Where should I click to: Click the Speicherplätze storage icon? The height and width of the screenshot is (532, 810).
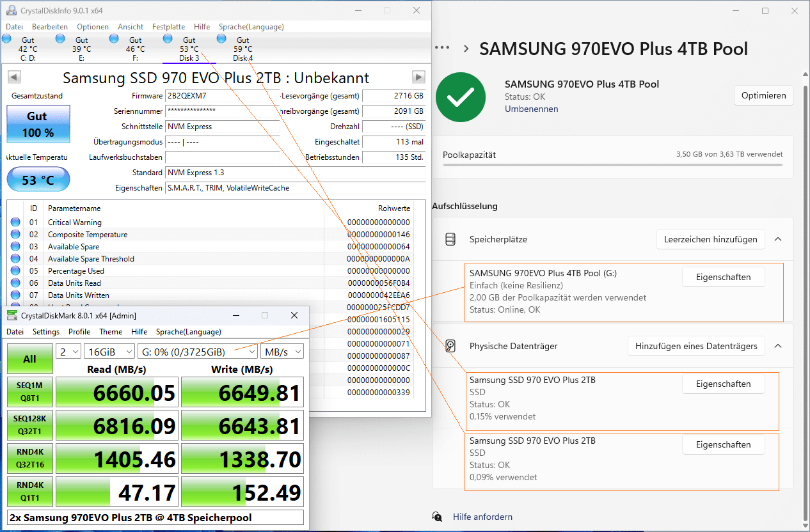click(x=450, y=239)
